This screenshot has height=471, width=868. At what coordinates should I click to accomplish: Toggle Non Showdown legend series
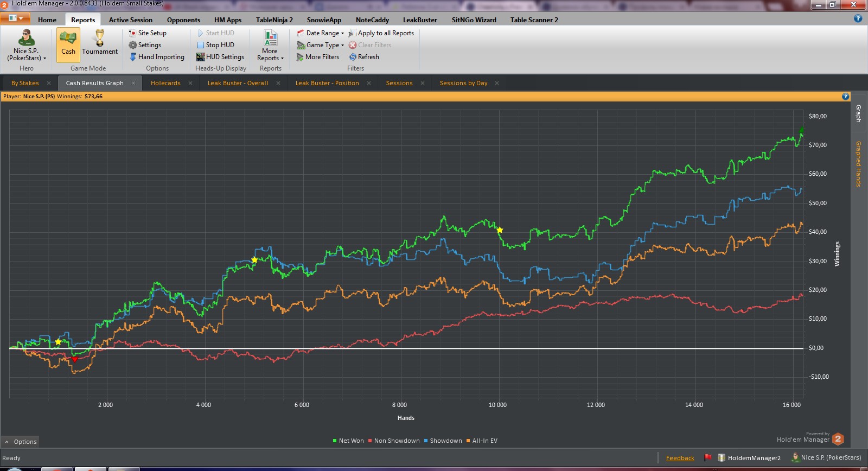click(394, 441)
